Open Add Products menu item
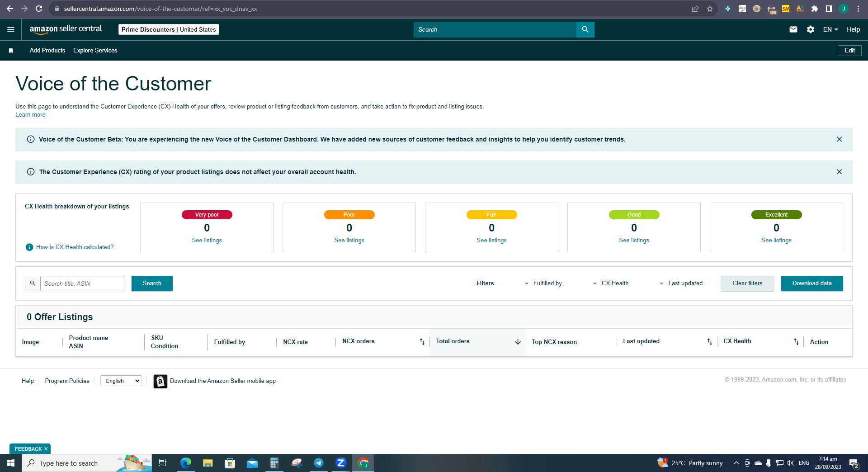 [x=47, y=51]
